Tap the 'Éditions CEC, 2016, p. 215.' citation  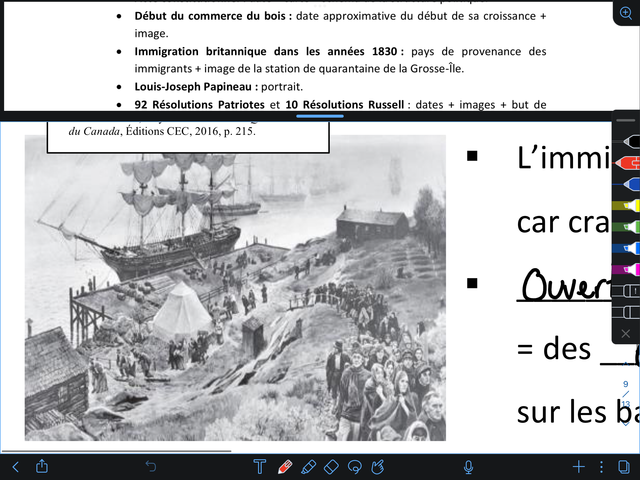(191, 131)
